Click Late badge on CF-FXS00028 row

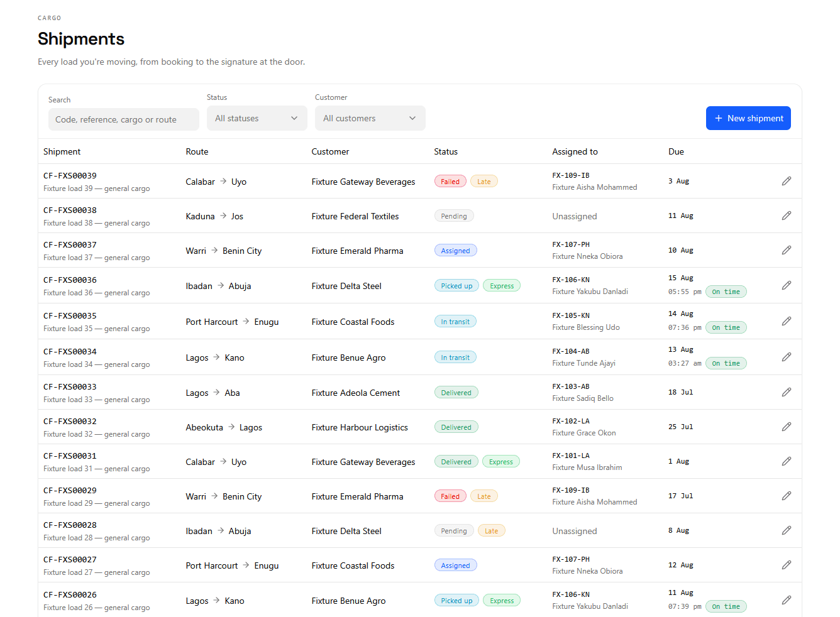[x=492, y=531]
